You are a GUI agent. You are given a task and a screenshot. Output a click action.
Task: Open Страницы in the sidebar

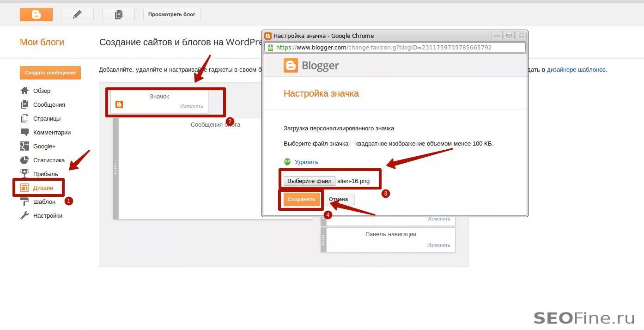(47, 118)
